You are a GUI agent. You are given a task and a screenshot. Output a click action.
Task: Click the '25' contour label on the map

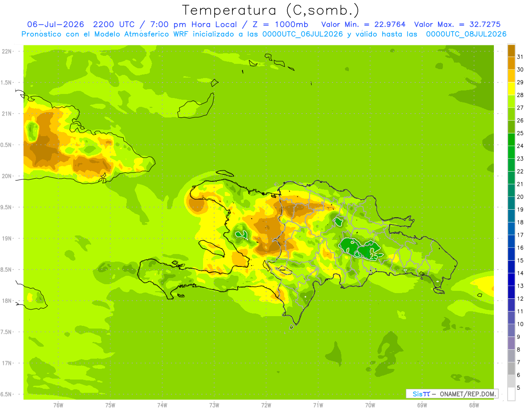(x=374, y=256)
